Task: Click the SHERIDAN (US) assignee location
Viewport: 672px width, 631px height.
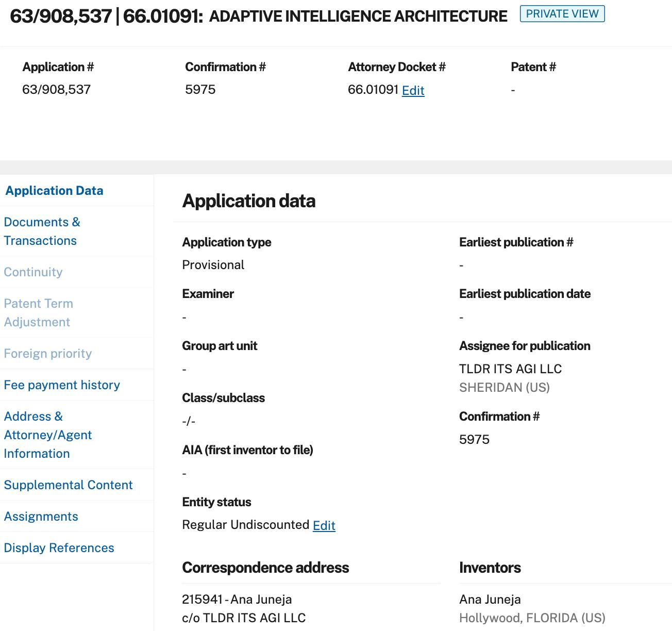Action: pos(504,388)
